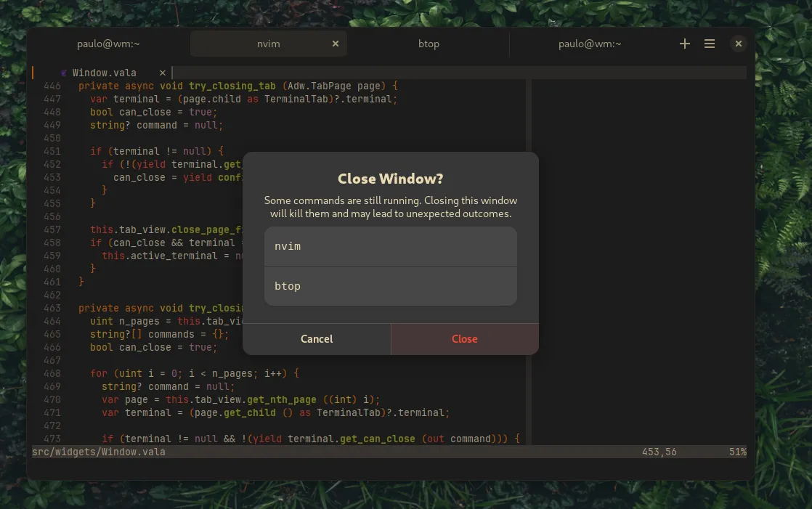Open a new terminal tab with plus icon
Screen dimensions: 812x509
684,44
